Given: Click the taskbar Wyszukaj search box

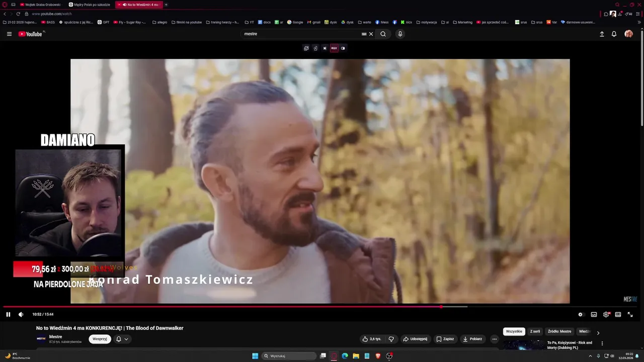Looking at the screenshot, I should [x=290, y=356].
